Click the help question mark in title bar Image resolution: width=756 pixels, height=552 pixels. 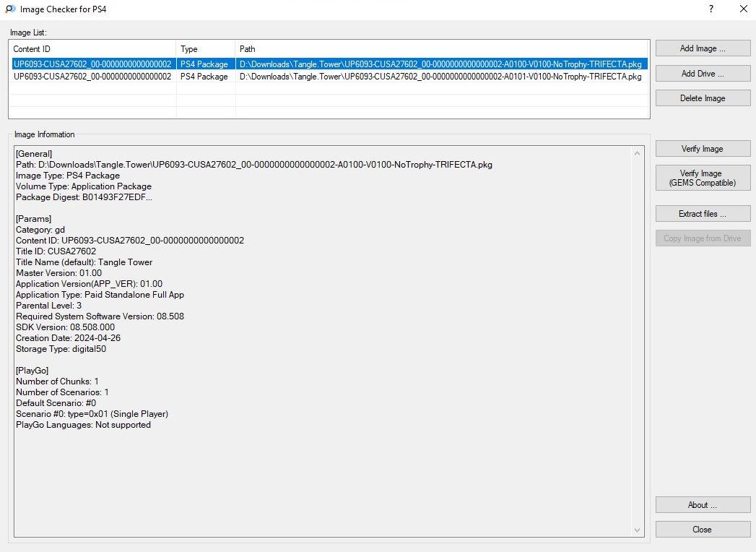[x=711, y=9]
